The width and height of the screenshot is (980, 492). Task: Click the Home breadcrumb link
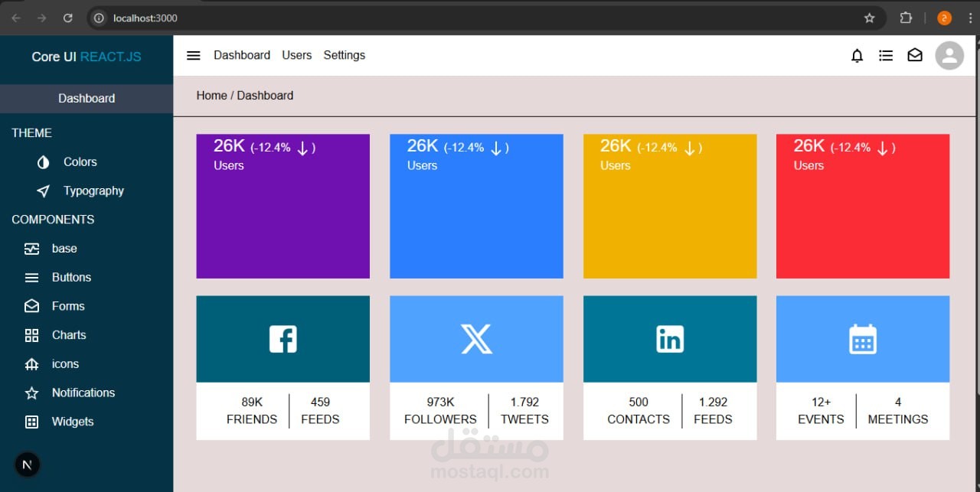coord(211,95)
